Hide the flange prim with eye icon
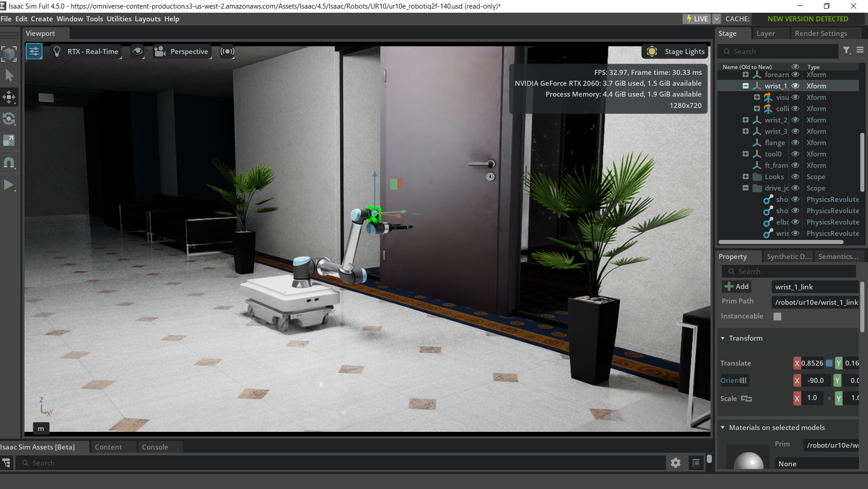Image resolution: width=868 pixels, height=489 pixels. [795, 142]
